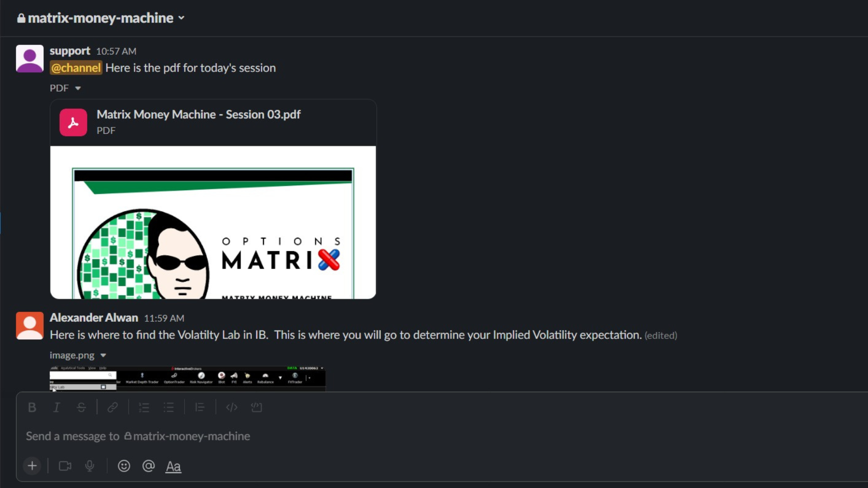The image size is (868, 488).
Task: Apply strikethrough formatting
Action: [81, 408]
